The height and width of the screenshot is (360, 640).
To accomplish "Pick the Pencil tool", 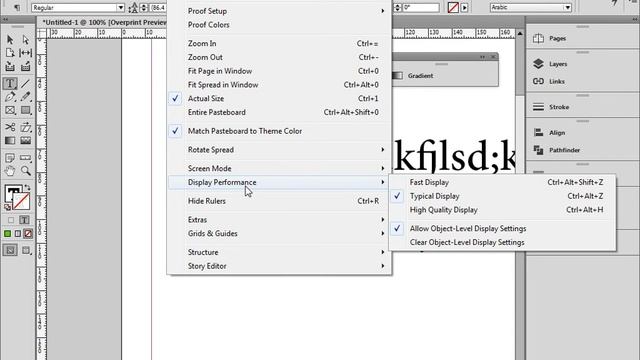I will point(26,97).
